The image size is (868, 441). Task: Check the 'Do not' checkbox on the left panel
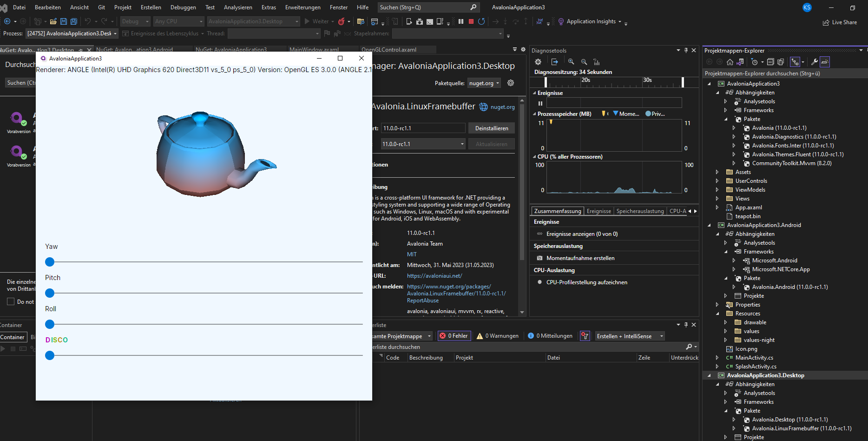click(x=11, y=301)
